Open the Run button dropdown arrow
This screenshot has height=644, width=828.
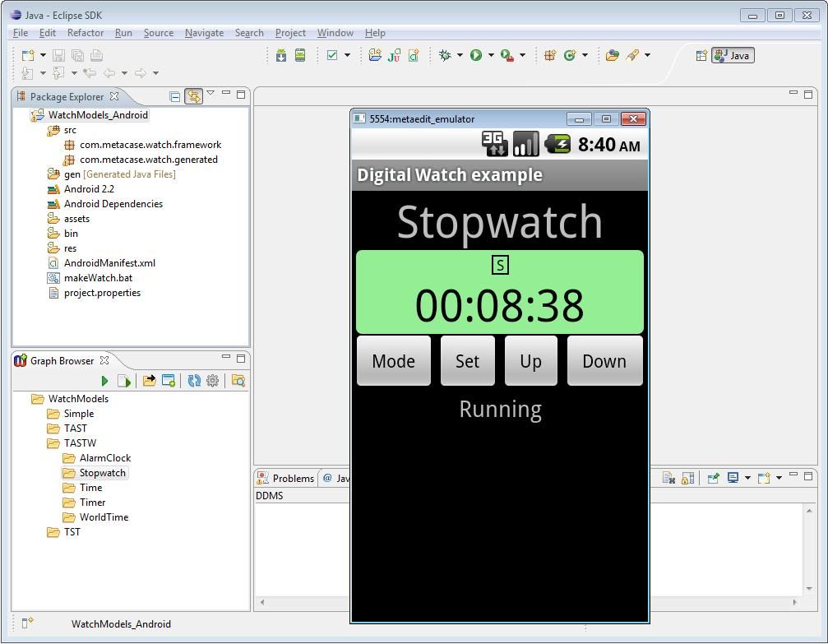491,55
